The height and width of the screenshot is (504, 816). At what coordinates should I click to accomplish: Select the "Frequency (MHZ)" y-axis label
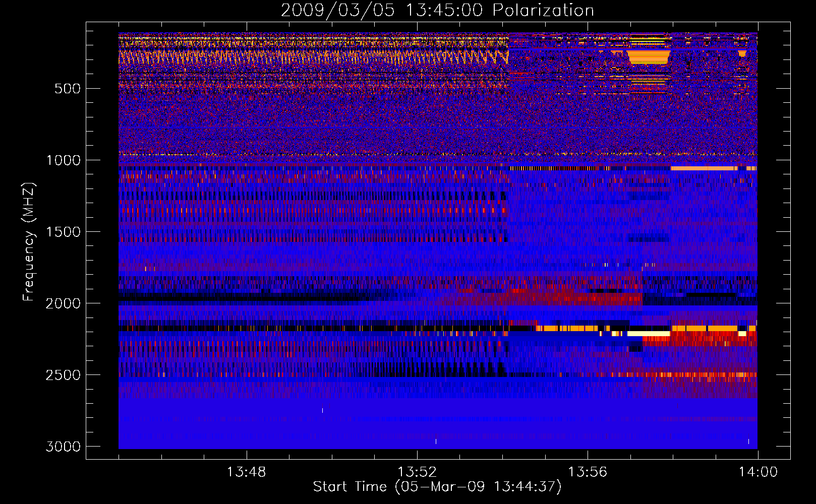click(28, 242)
